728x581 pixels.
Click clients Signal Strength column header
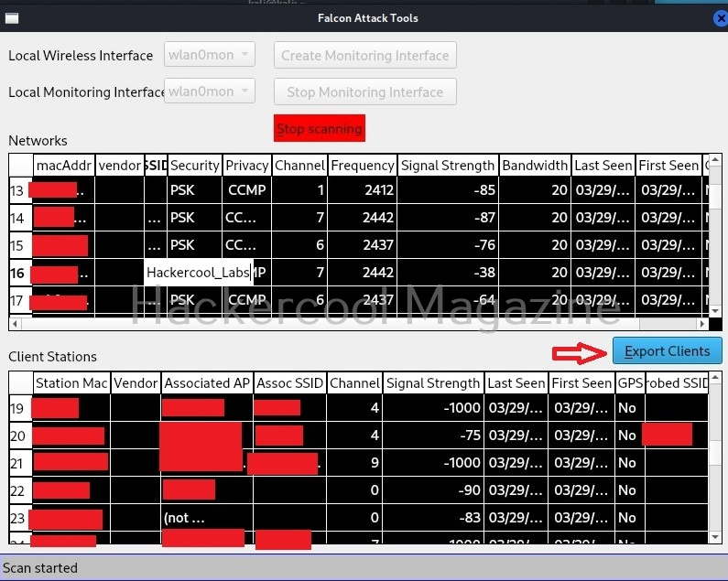point(433,382)
